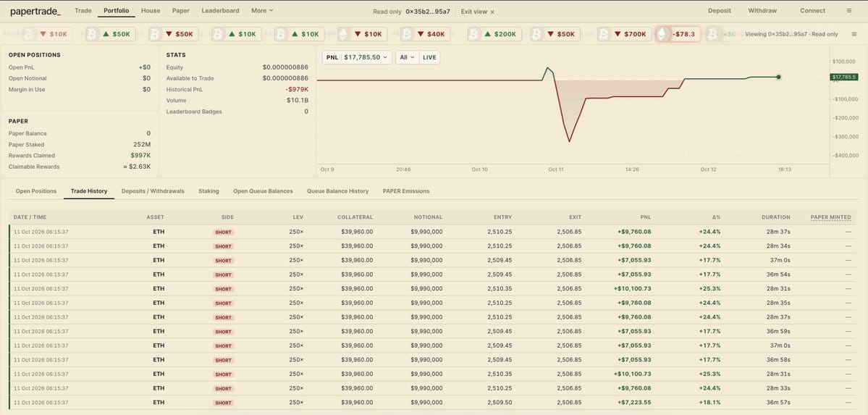Click Connect to link a wallet
Image resolution: width=868 pixels, height=415 pixels.
click(813, 11)
